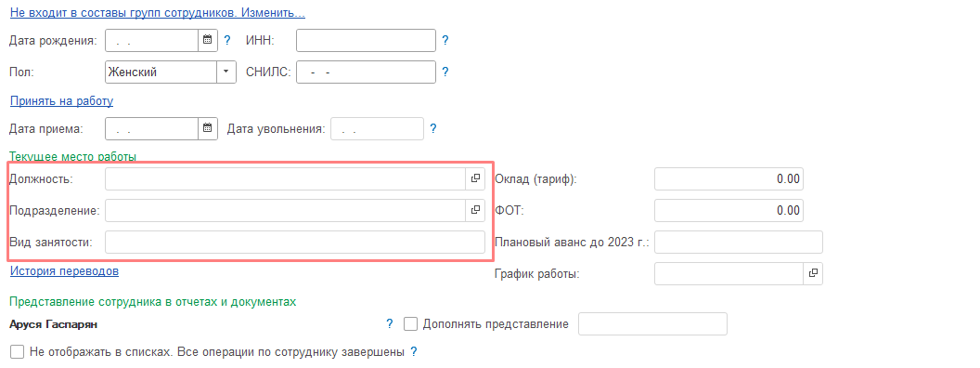Show help tooltip next to ИНН field
This screenshot has width=980, height=368.
[x=445, y=41]
